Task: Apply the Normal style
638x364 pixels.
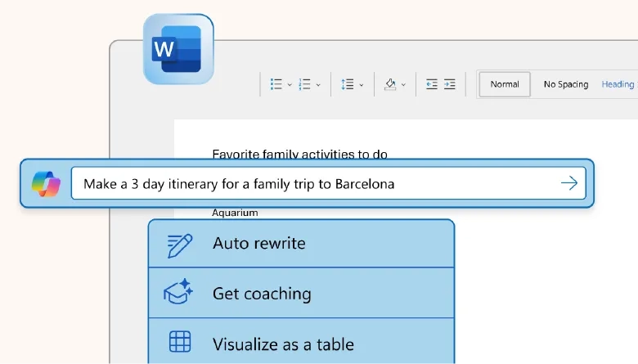Action: (x=505, y=84)
